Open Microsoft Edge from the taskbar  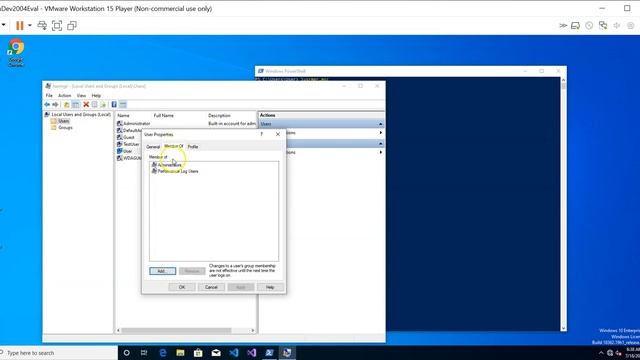pos(162,353)
